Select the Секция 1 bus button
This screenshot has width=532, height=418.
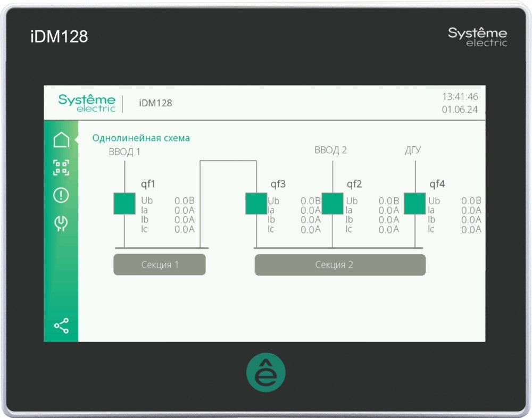coord(159,264)
